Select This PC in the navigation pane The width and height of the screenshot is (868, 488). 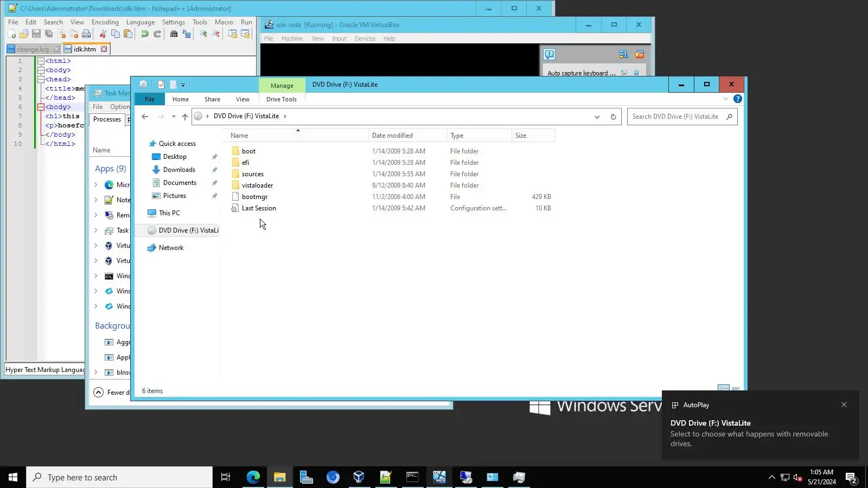pos(169,213)
